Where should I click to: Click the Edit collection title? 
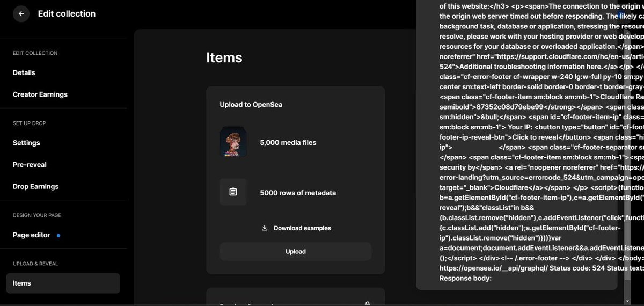(67, 14)
